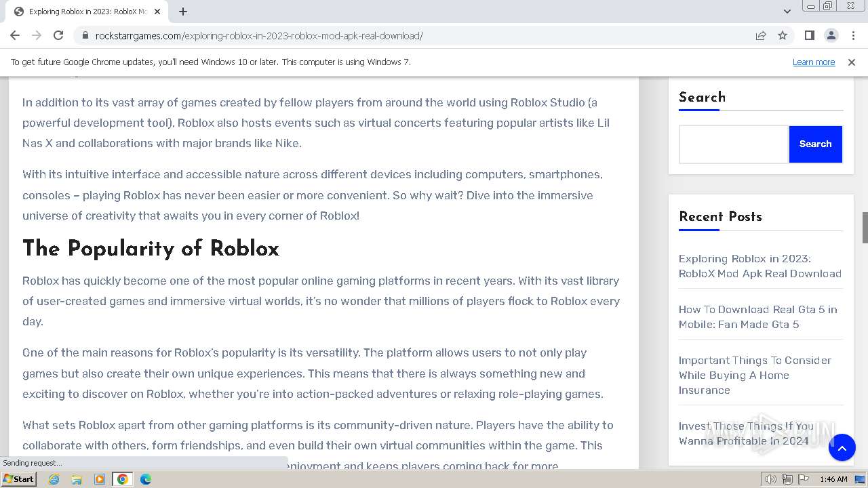The width and height of the screenshot is (868, 488).
Task: Click the network tray icon
Action: 787,479
